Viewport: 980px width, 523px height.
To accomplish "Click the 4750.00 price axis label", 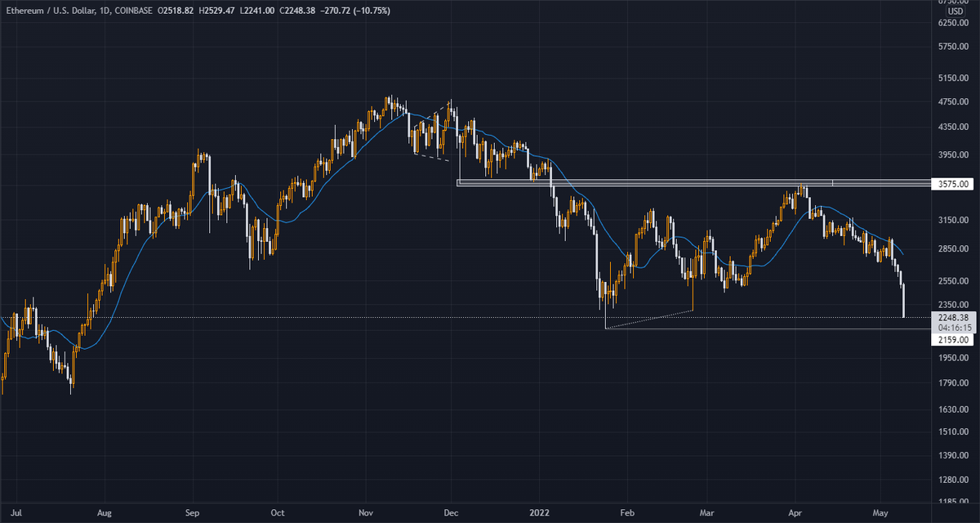I will point(952,103).
